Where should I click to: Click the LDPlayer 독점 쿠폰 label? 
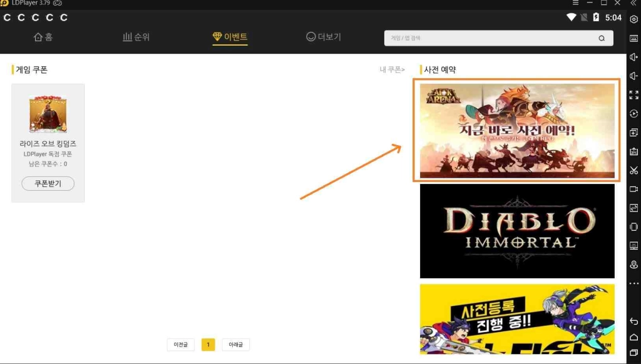[x=48, y=154]
